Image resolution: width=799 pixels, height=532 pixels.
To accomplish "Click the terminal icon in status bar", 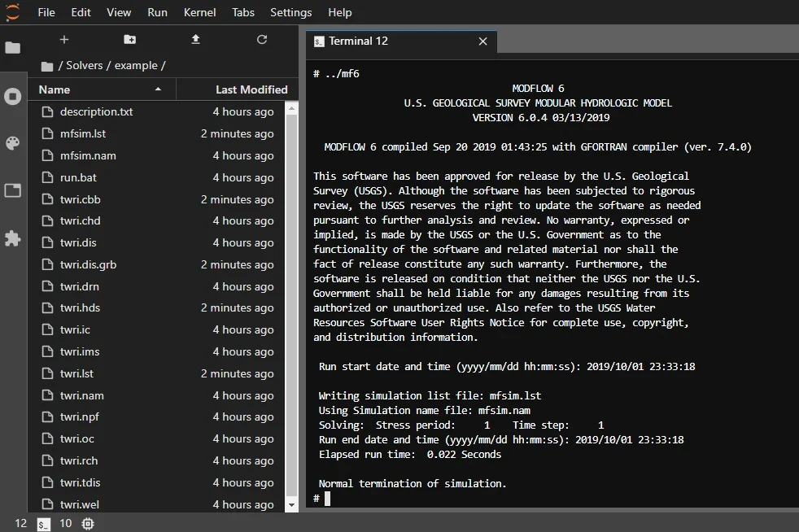I will pyautogui.click(x=44, y=524).
